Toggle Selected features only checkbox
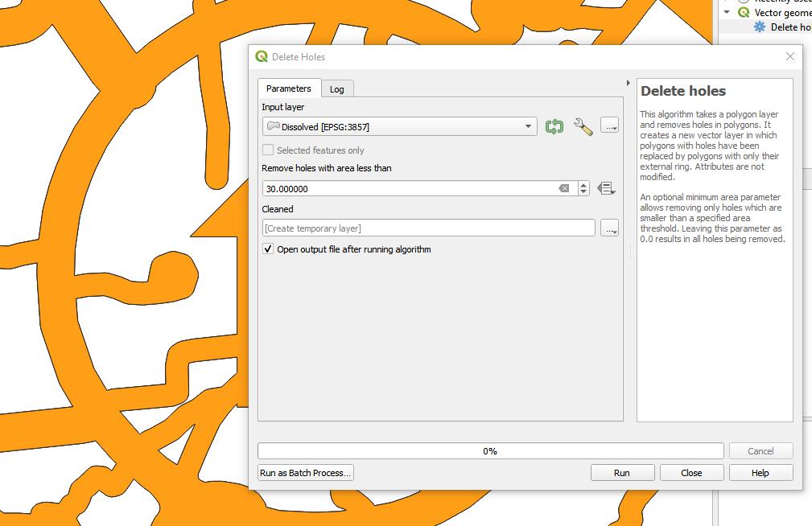812x526 pixels. tap(268, 150)
